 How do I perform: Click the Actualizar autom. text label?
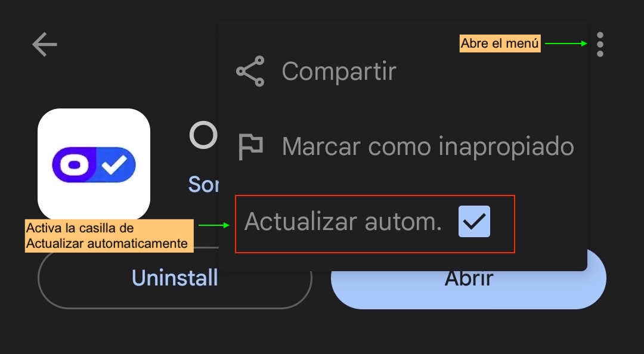point(343,222)
